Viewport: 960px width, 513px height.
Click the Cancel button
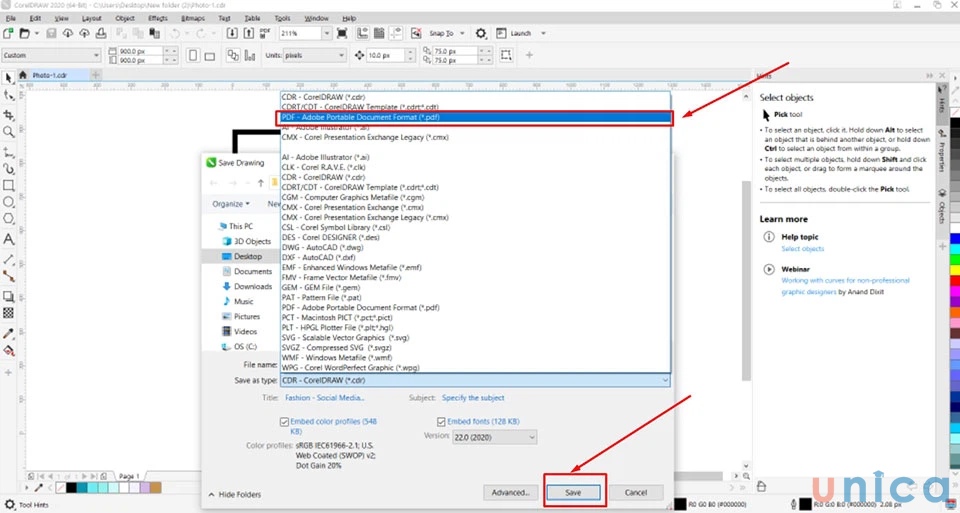pos(636,492)
